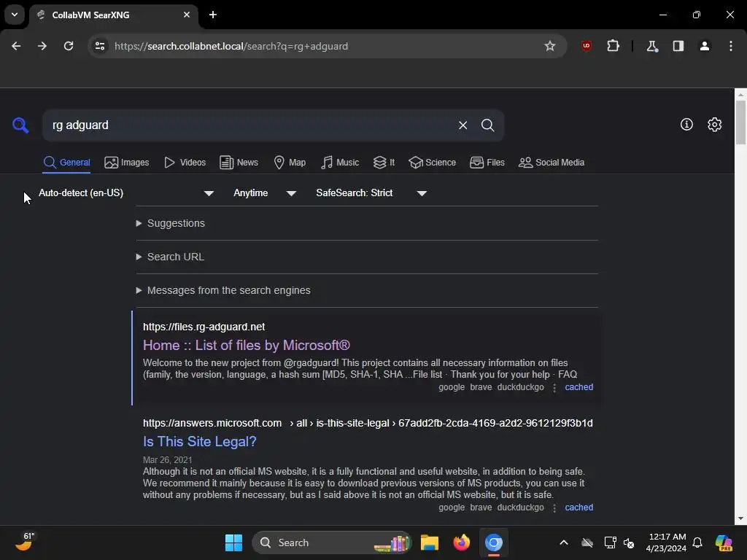This screenshot has height=560, width=747.
Task: Click the muted volume tray icon
Action: pos(629,542)
